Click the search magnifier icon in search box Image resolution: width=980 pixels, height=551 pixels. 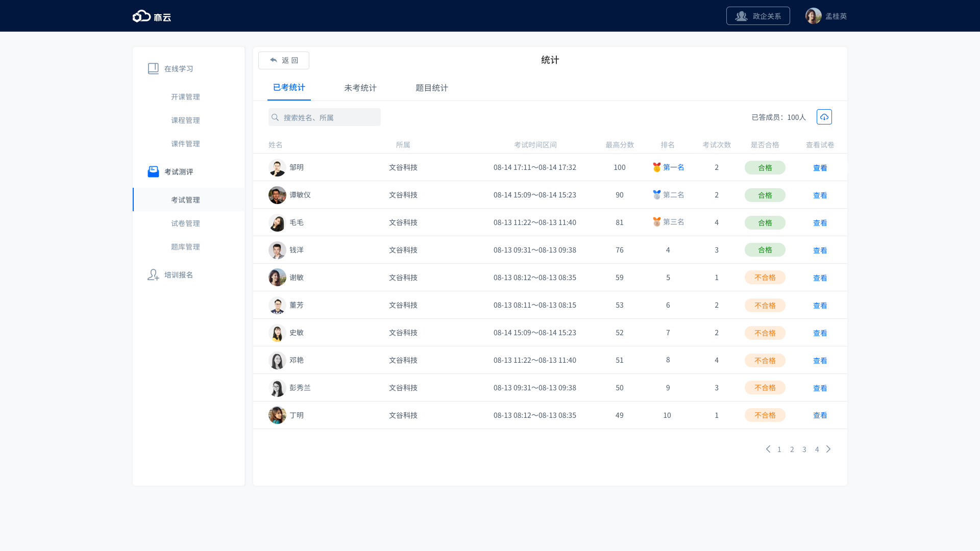pyautogui.click(x=276, y=117)
